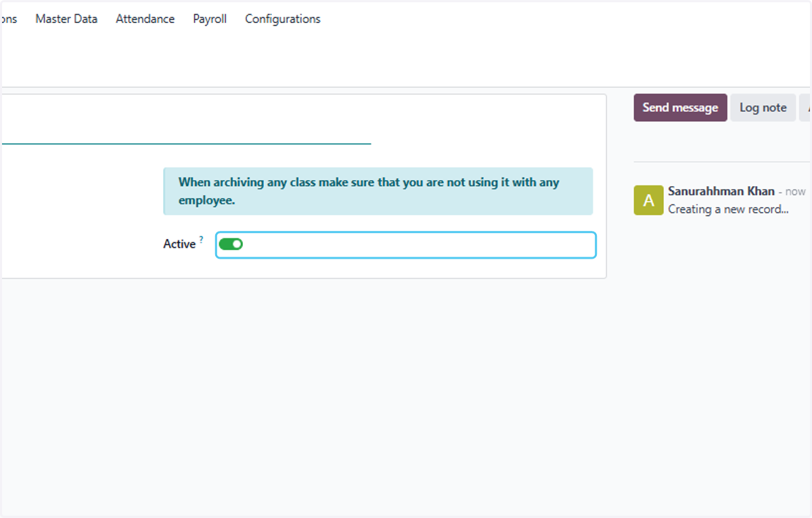Click the Log note button
This screenshot has height=518, width=812.
point(763,108)
